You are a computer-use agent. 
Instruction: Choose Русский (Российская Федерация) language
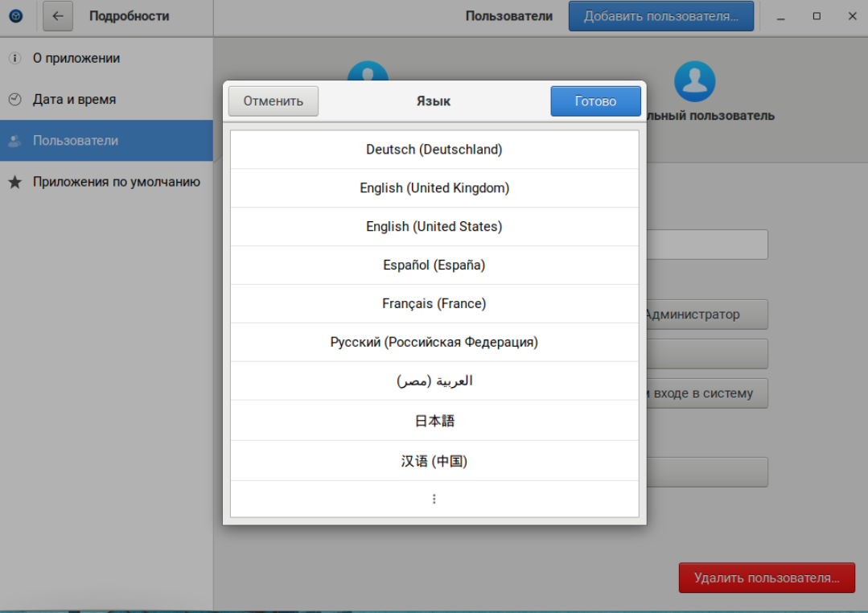point(434,343)
